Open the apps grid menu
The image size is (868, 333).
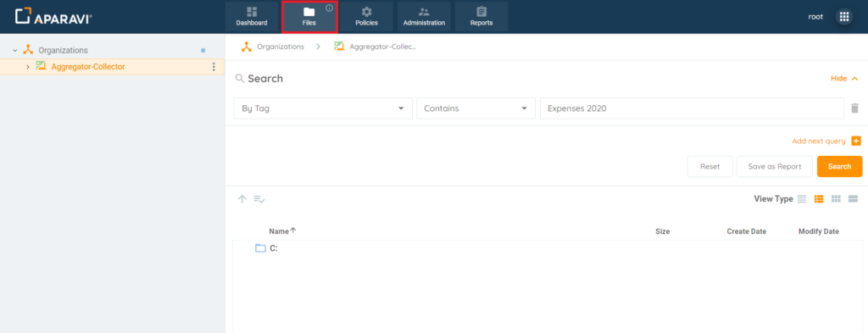point(844,17)
